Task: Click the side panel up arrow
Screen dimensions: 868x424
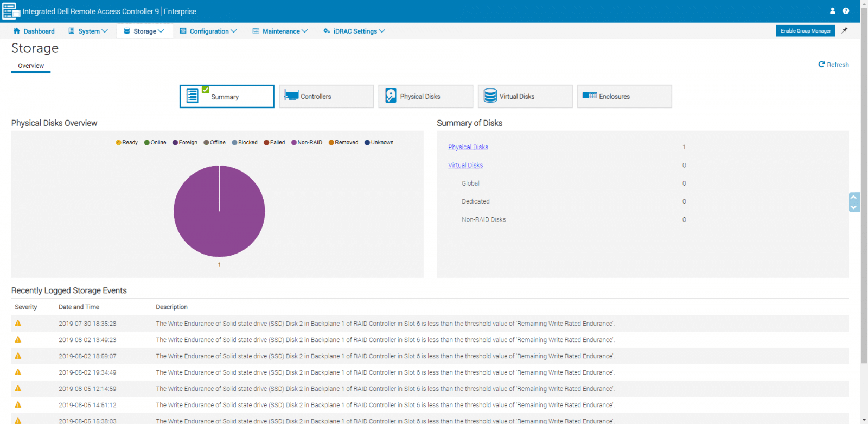Action: [854, 197]
